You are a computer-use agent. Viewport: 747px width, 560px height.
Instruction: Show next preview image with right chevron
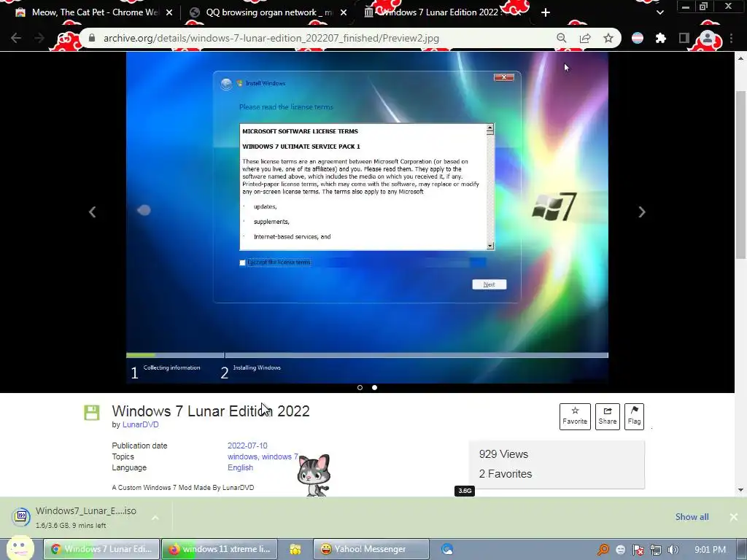[x=642, y=212]
